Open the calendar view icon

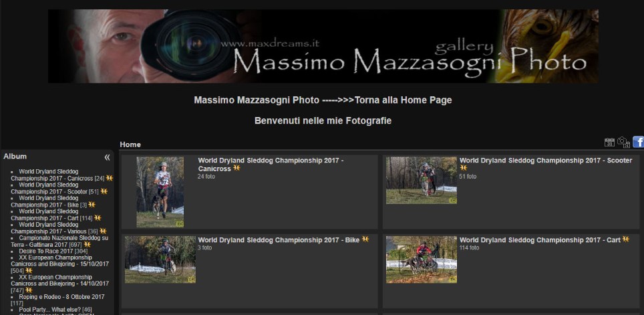pos(609,142)
